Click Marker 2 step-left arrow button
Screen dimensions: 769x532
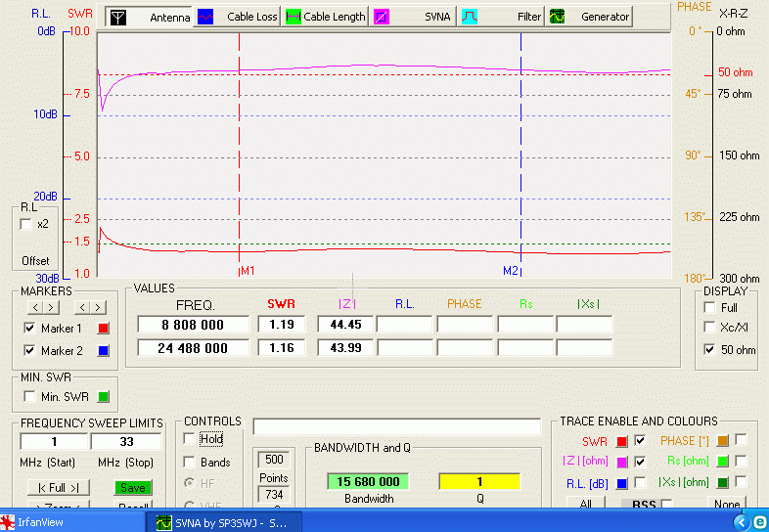tap(80, 308)
